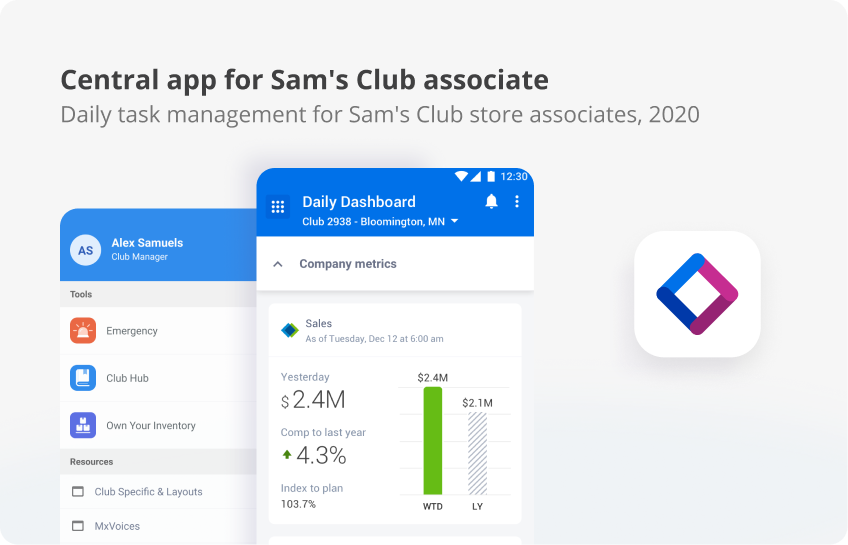Click the Sales card diamond logo
The image size is (848, 545).
[x=290, y=330]
